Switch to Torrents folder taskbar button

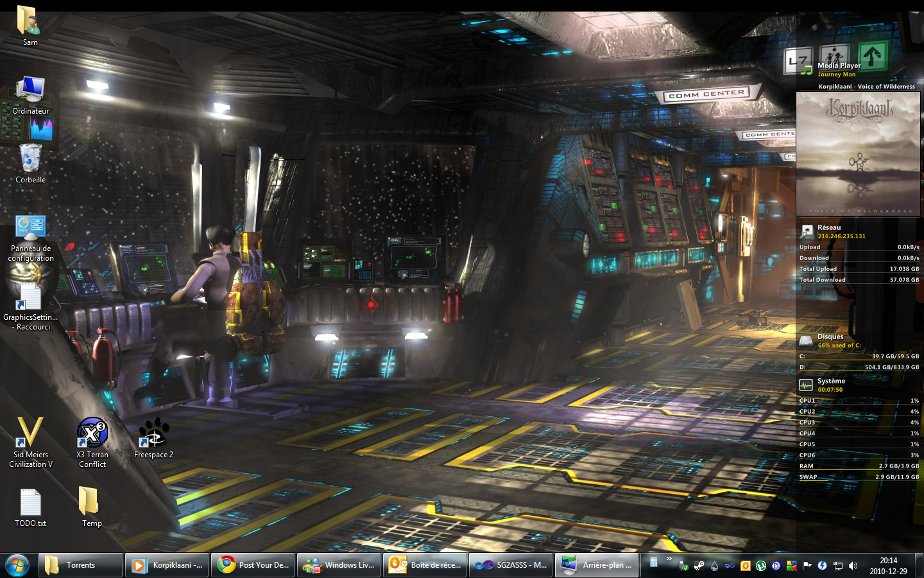(80, 565)
